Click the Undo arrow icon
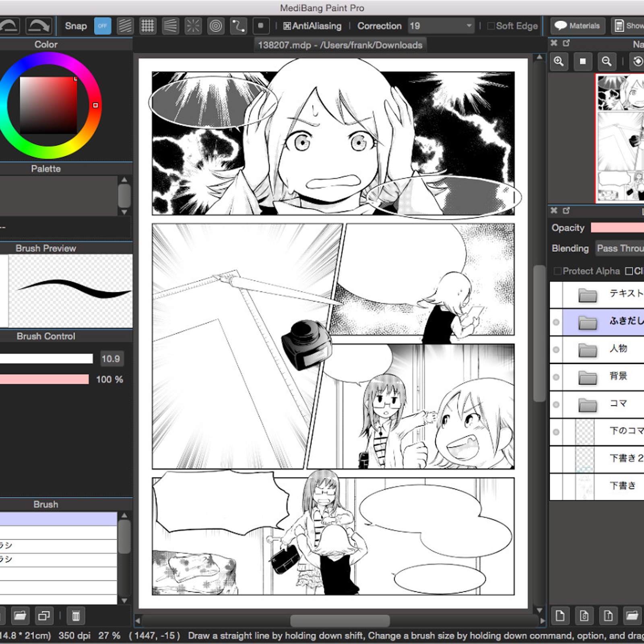 9,26
